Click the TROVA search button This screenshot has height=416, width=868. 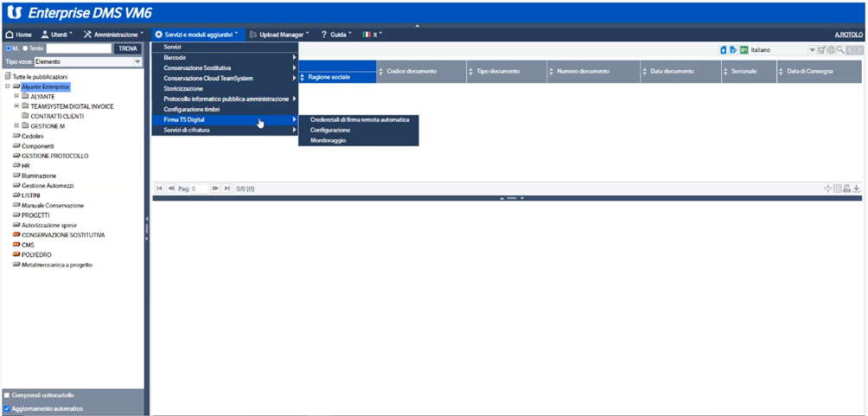click(127, 48)
